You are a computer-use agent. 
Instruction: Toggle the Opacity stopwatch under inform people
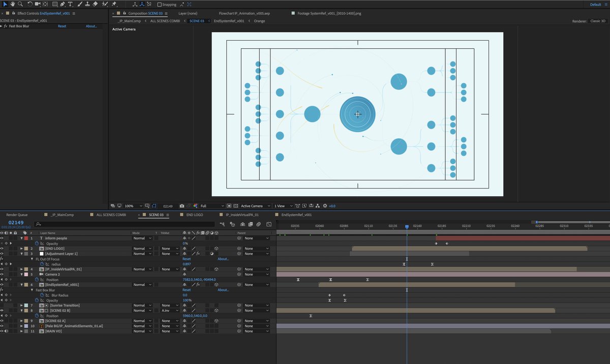click(37, 244)
